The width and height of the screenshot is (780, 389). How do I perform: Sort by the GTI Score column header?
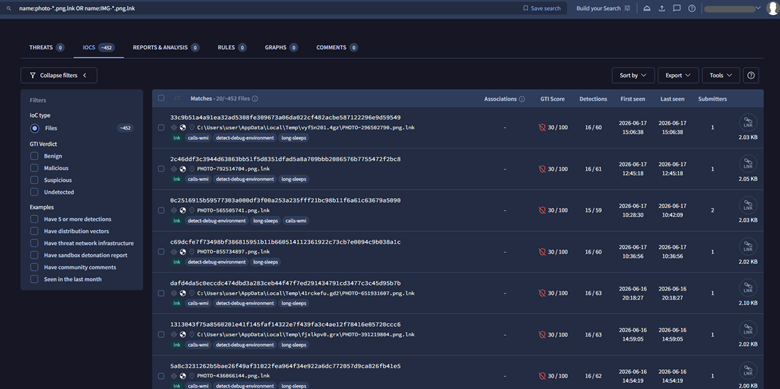552,99
